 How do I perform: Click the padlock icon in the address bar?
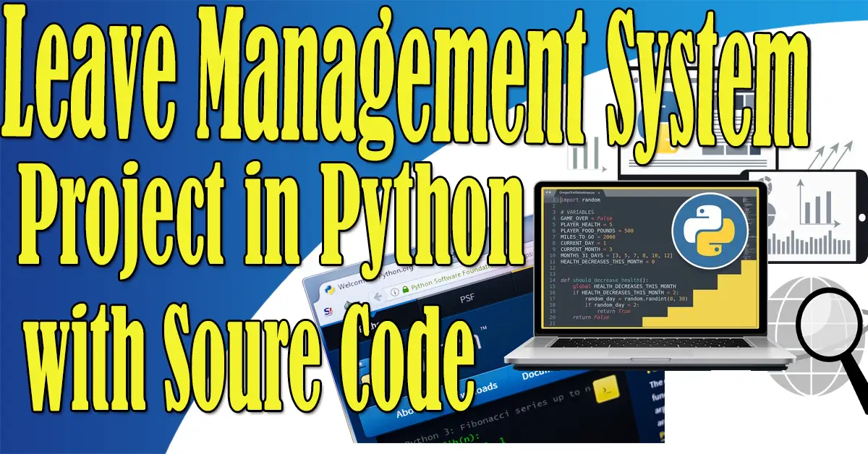[405, 288]
